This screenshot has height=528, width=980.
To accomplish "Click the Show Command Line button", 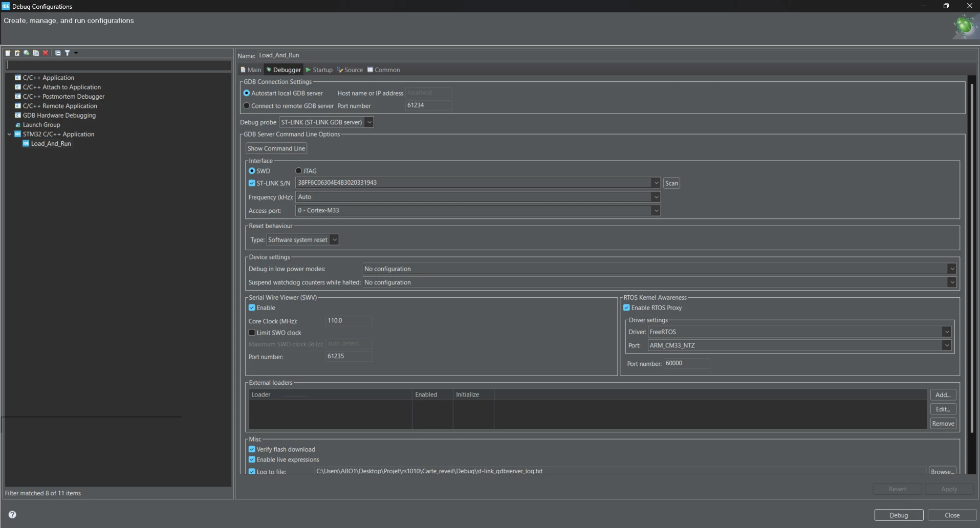I will (276, 148).
